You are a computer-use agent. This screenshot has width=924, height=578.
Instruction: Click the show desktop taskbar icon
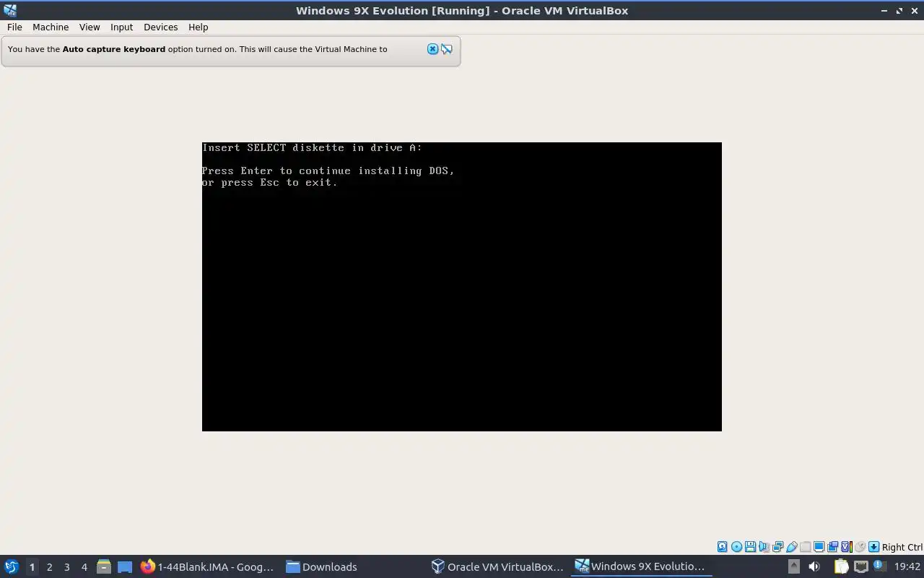pos(125,566)
